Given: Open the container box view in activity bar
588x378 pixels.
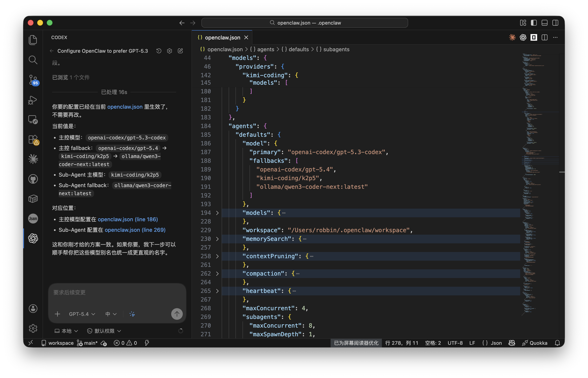Looking at the screenshot, I should point(33,199).
